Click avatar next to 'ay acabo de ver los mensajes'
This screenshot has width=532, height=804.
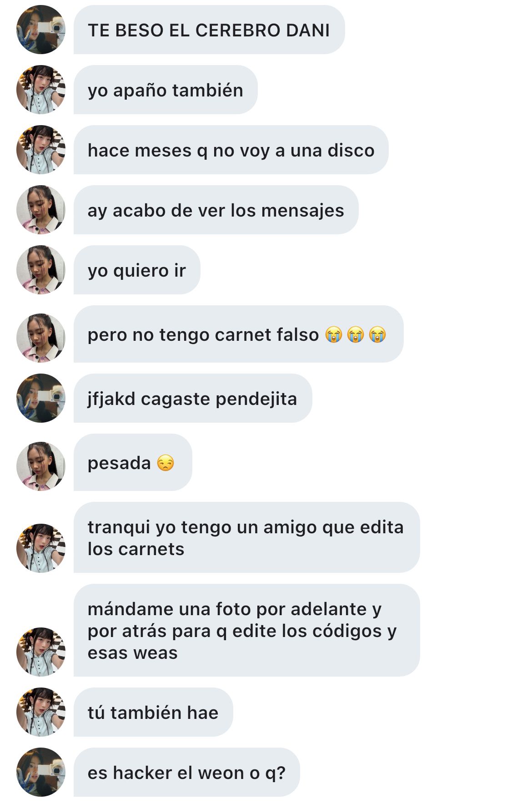point(41,210)
